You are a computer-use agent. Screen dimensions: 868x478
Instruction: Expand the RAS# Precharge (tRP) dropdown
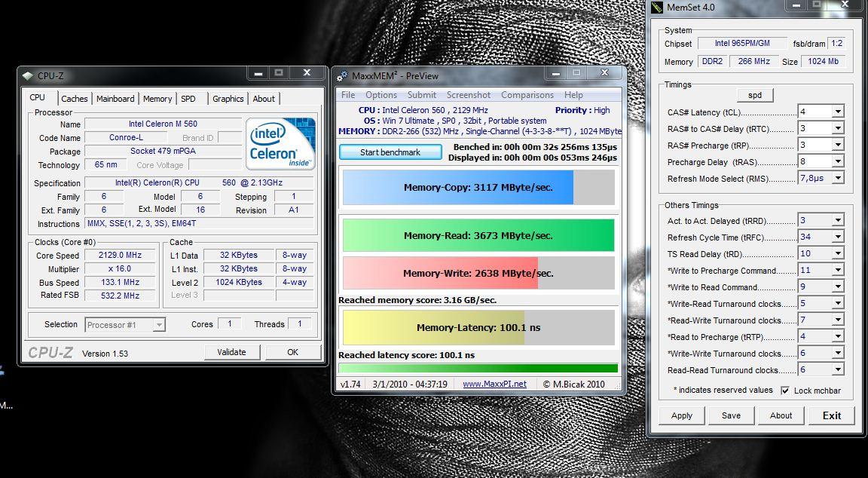coord(838,145)
